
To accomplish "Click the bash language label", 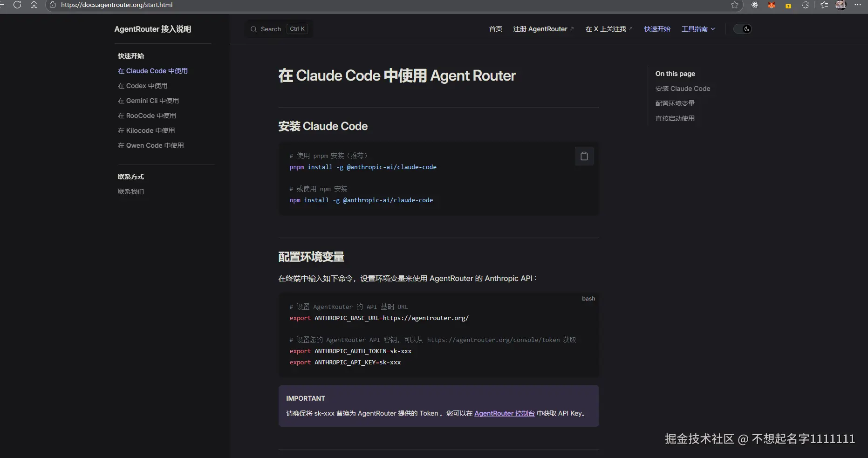I will (588, 299).
